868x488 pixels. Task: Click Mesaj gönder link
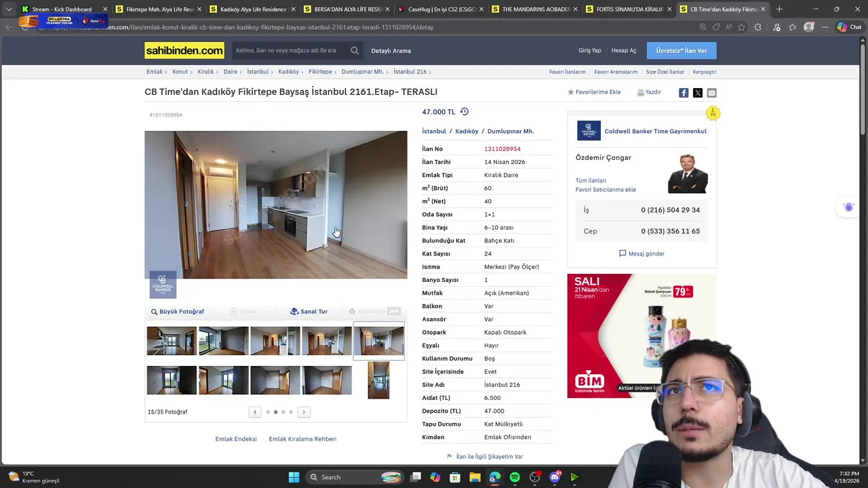[x=642, y=253]
